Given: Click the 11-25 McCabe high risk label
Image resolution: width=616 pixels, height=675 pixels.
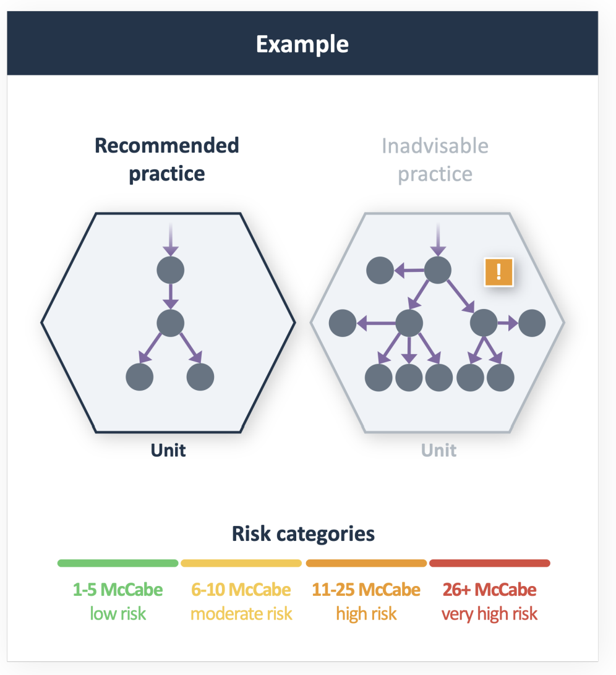Looking at the screenshot, I should [x=366, y=601].
